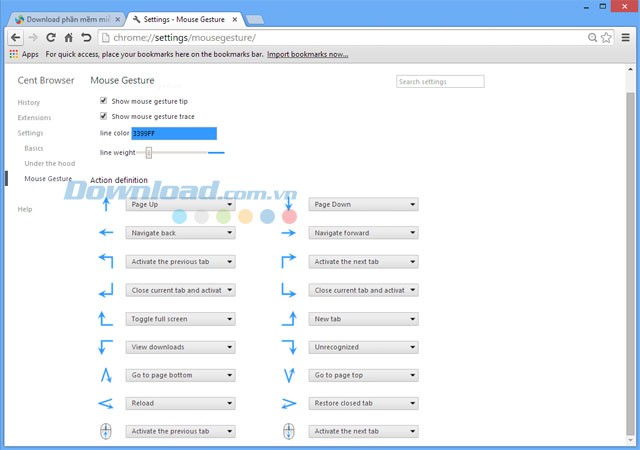Click the right arrow gesture icon for Navigate forward
Viewport: 640px width, 450px height.
tap(289, 233)
